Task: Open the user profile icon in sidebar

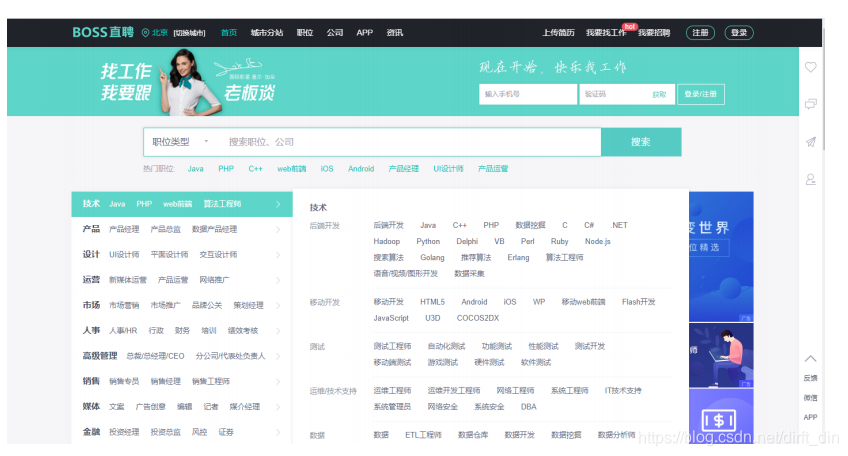Action: (x=810, y=179)
